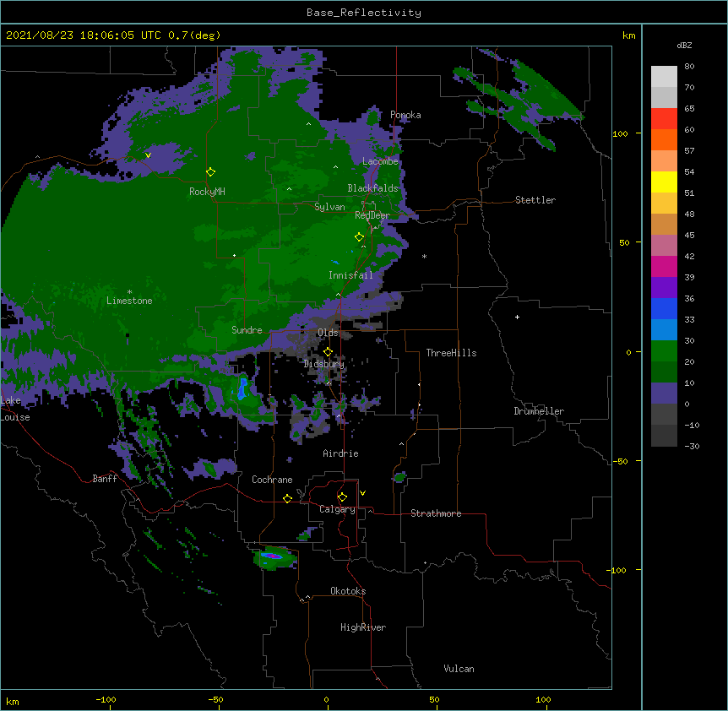Image resolution: width=728 pixels, height=711 pixels.
Task: Click the yellow marker below Cochrane
Action: (x=287, y=499)
